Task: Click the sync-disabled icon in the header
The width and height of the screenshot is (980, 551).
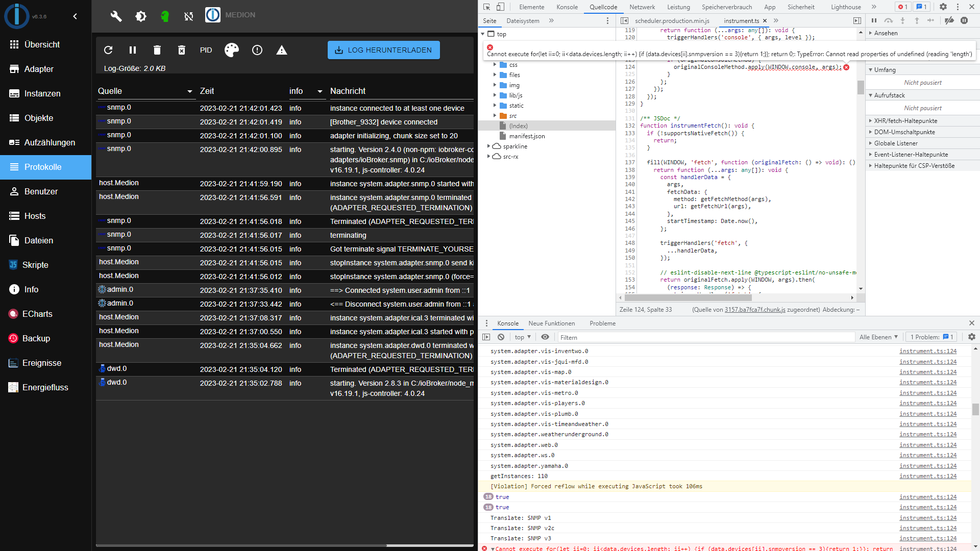Action: pos(189,16)
